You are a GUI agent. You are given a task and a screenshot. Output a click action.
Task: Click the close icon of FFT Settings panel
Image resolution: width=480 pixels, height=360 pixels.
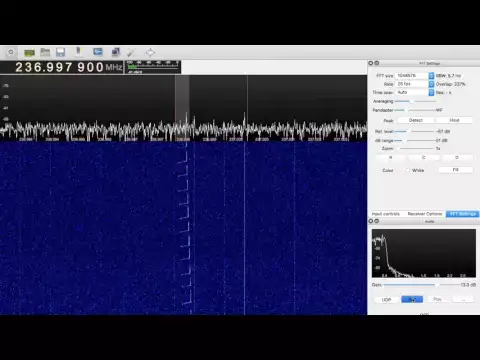pyautogui.click(x=371, y=63)
